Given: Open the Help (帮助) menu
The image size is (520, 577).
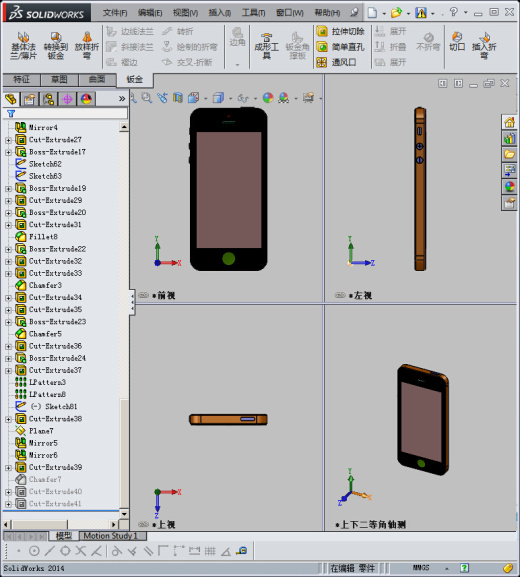Looking at the screenshot, I should coord(327,13).
